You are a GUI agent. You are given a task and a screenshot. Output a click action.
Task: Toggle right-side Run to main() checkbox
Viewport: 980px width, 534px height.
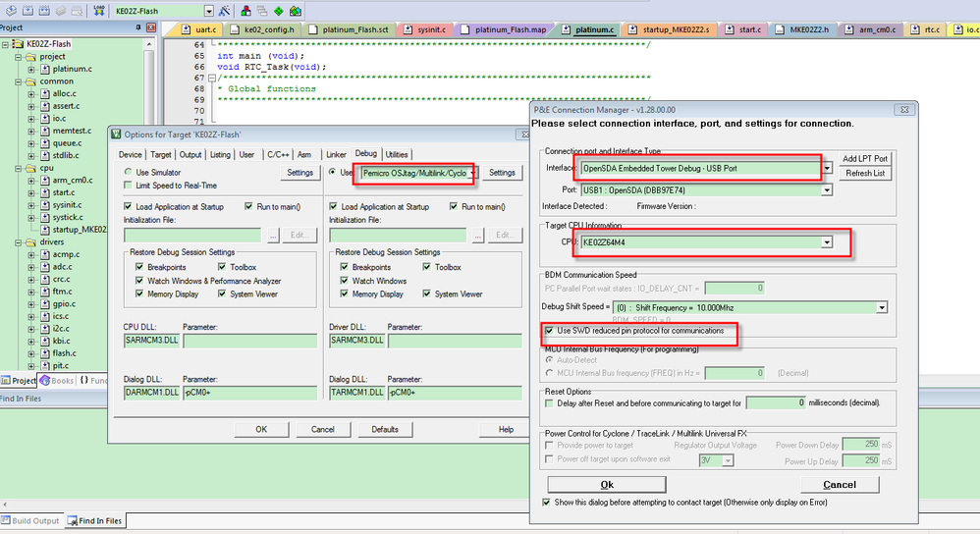click(x=453, y=207)
